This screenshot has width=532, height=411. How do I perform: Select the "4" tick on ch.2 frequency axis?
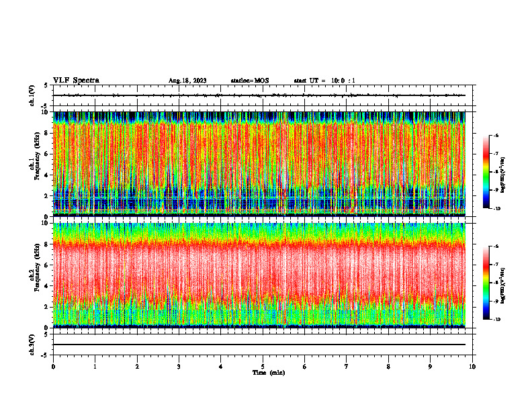coord(46,286)
